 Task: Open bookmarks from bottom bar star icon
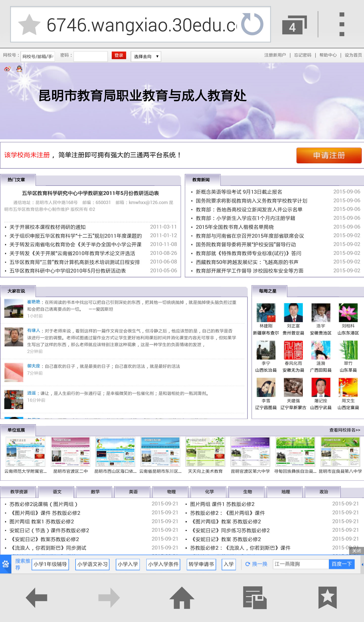pyautogui.click(x=327, y=597)
